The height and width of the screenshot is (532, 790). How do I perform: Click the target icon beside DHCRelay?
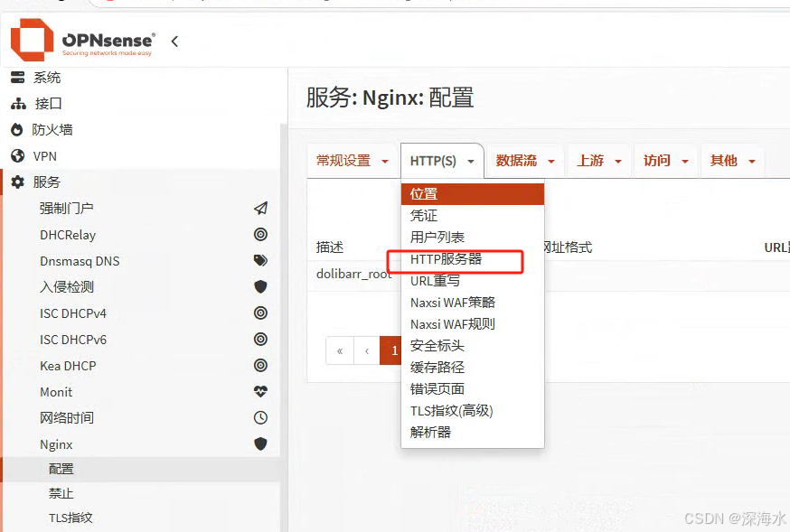260,235
